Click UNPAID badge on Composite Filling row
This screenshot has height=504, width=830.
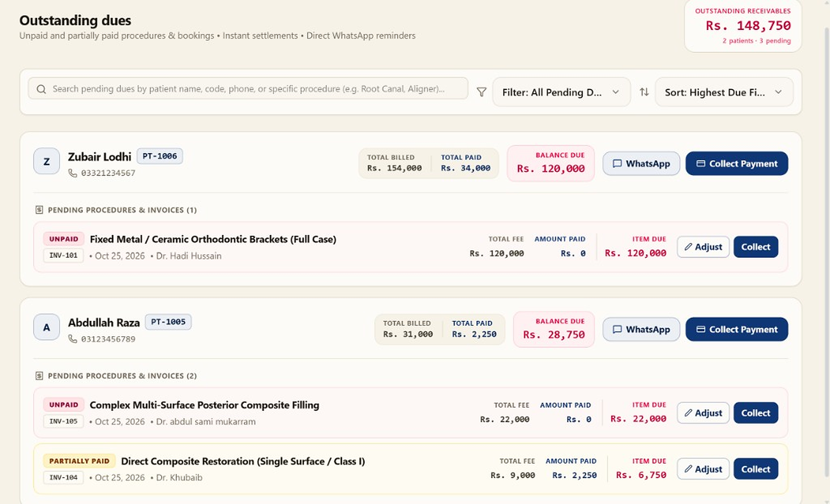coord(64,405)
